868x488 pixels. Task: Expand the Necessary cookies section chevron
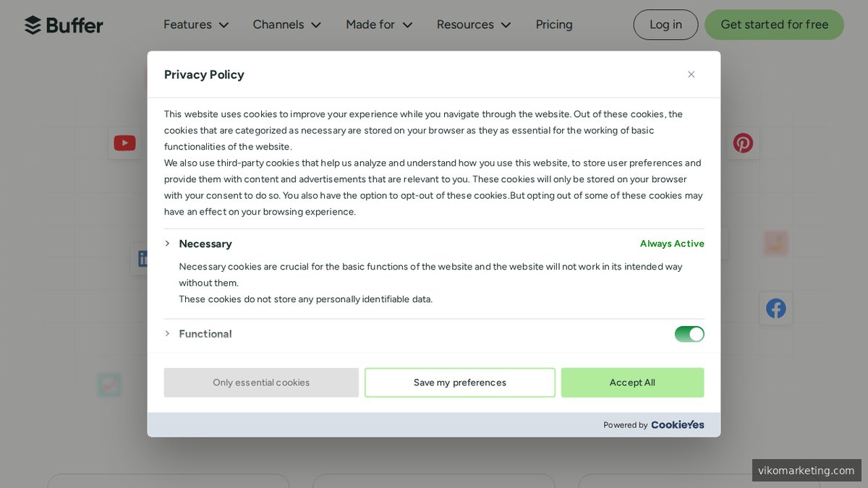(168, 244)
